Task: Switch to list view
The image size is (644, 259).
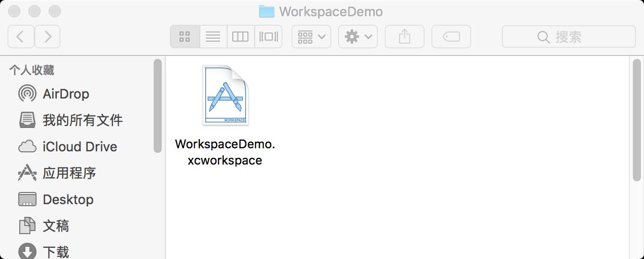Action: (213, 37)
